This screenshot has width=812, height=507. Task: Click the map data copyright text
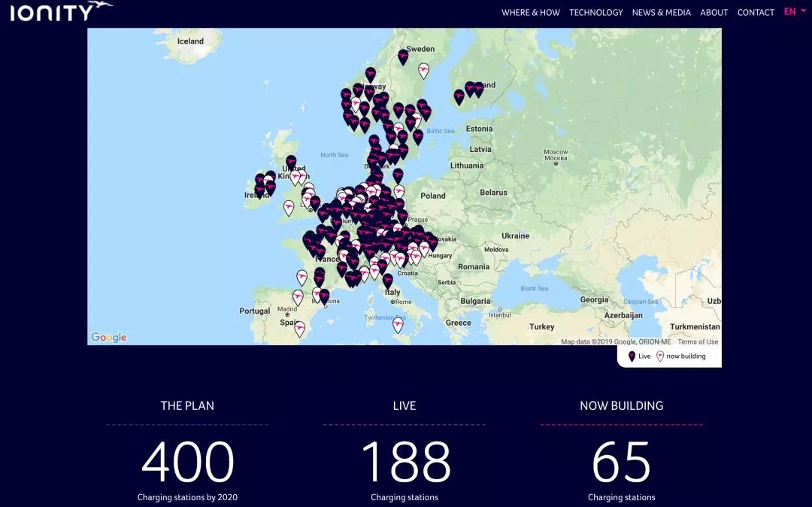(616, 342)
